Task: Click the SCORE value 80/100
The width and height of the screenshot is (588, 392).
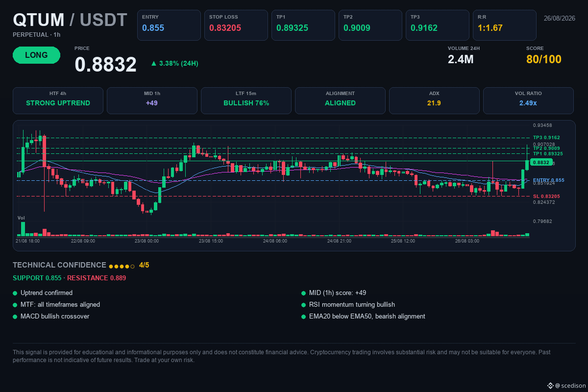Action: 544,59
